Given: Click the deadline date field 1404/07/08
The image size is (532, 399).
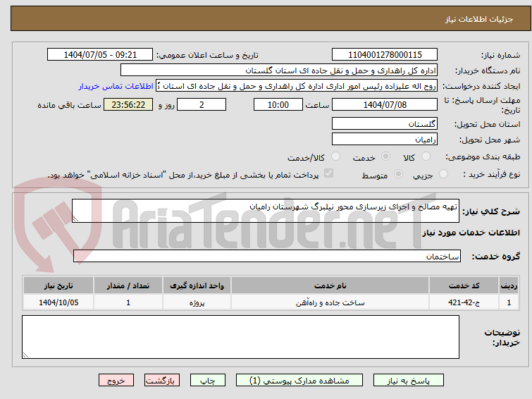Looking at the screenshot, I should [385, 104].
